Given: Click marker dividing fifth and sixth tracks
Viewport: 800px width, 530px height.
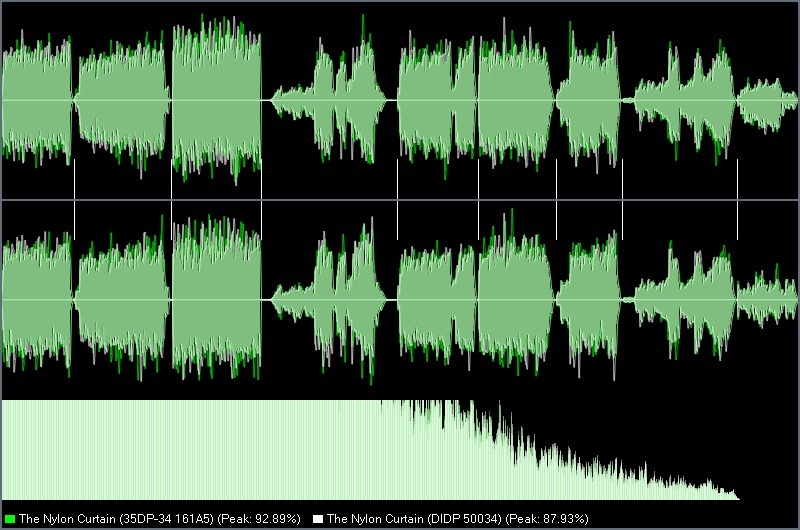Looking at the screenshot, I should click(x=479, y=199).
